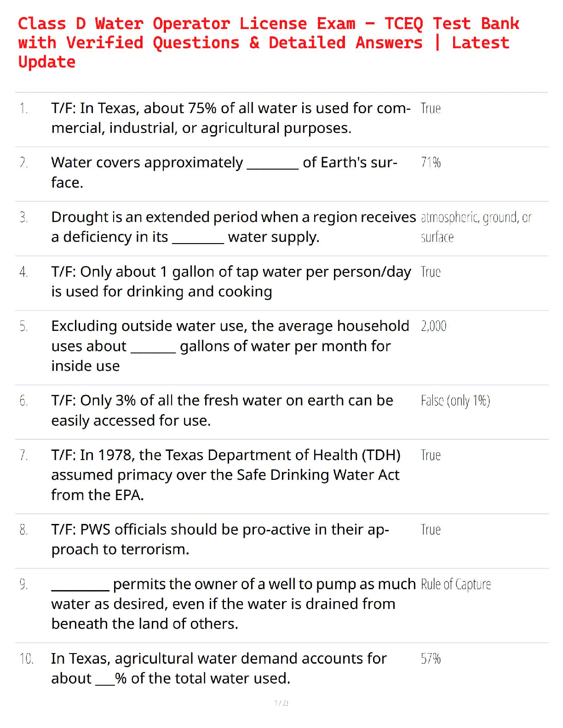Screen dimensions: 563x728
Task: Select question 10 about agricultural water demand
Action: point(219,669)
